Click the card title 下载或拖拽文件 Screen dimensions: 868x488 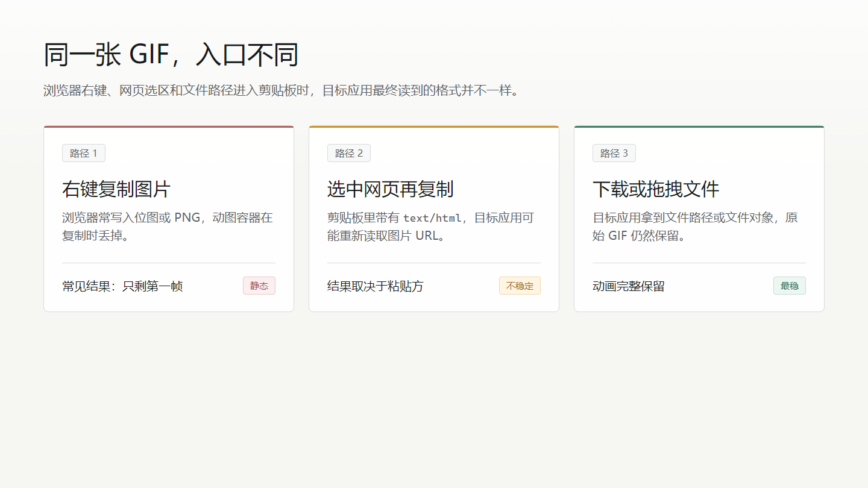[x=656, y=189]
